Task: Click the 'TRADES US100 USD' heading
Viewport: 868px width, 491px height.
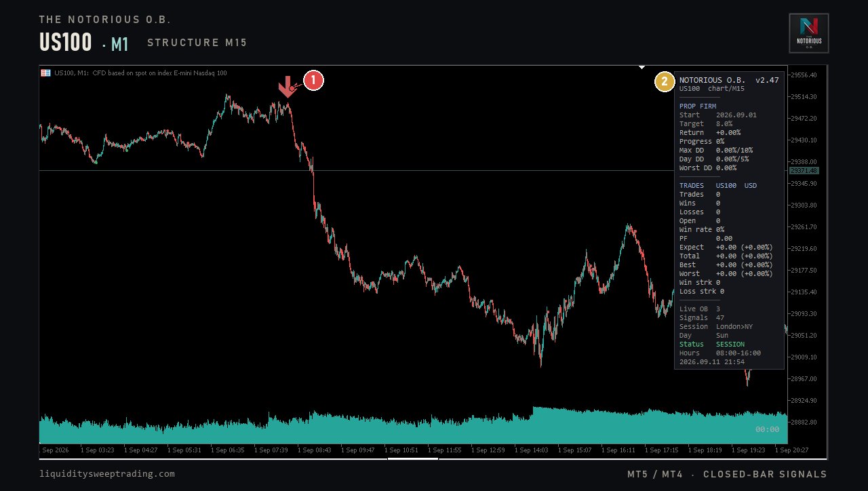Action: [x=718, y=186]
